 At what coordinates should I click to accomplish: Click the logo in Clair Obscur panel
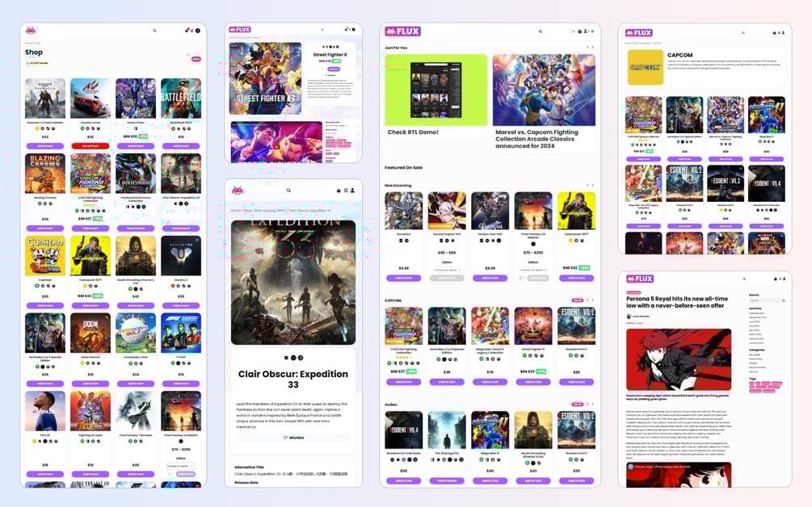(238, 191)
